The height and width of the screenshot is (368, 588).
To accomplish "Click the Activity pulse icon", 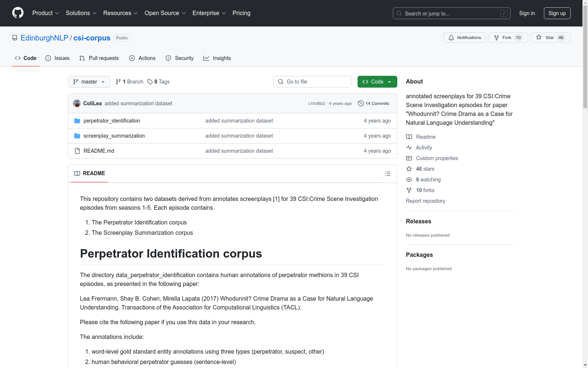I will point(409,148).
